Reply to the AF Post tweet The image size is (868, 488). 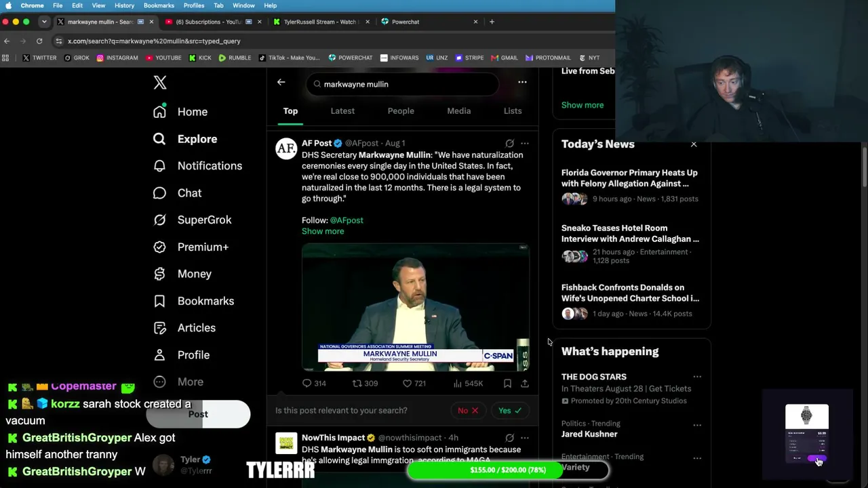314,384
